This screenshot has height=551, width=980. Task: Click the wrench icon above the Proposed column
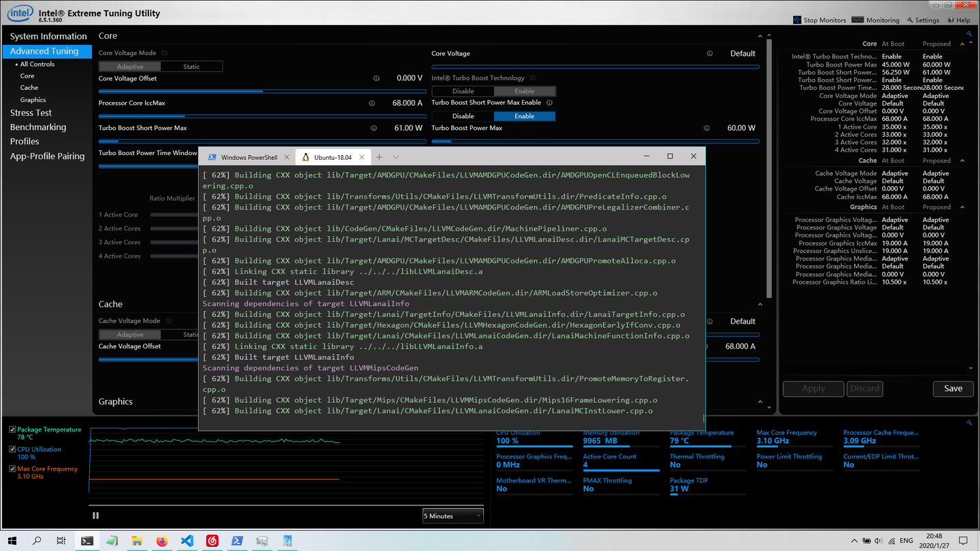click(969, 33)
